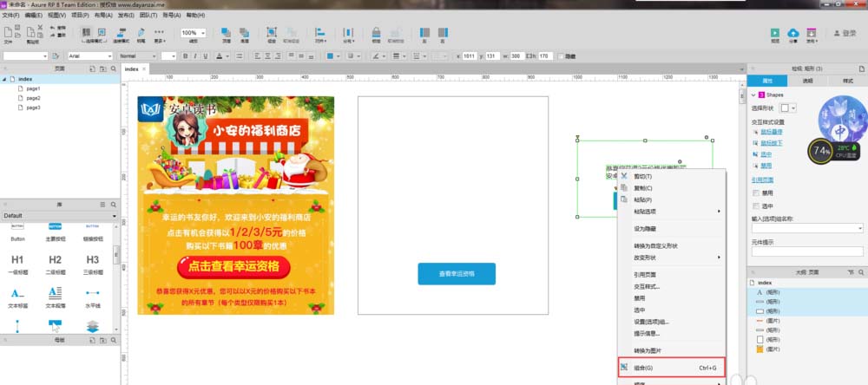Toggle Underline text formatting
The height and width of the screenshot is (385, 868).
[x=206, y=55]
